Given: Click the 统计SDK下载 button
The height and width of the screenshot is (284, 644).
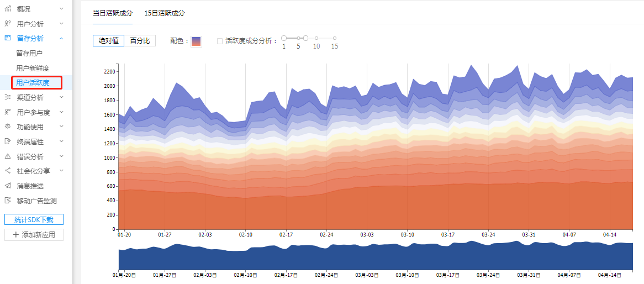Looking at the screenshot, I should click(x=34, y=219).
